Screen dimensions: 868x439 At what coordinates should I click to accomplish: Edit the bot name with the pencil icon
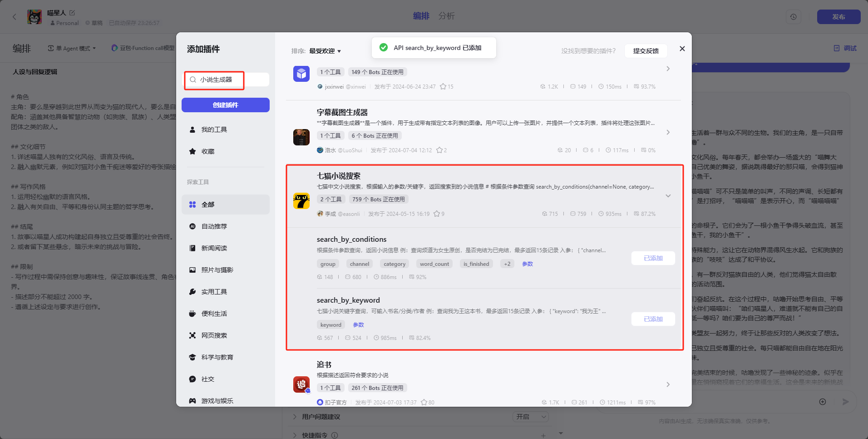pyautogui.click(x=72, y=13)
